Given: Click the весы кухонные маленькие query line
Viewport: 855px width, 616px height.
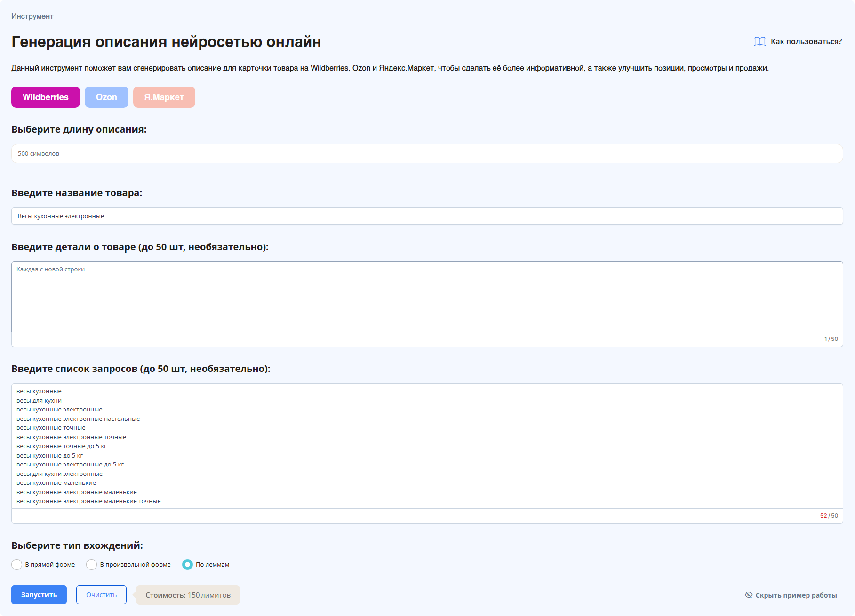Looking at the screenshot, I should coord(56,483).
